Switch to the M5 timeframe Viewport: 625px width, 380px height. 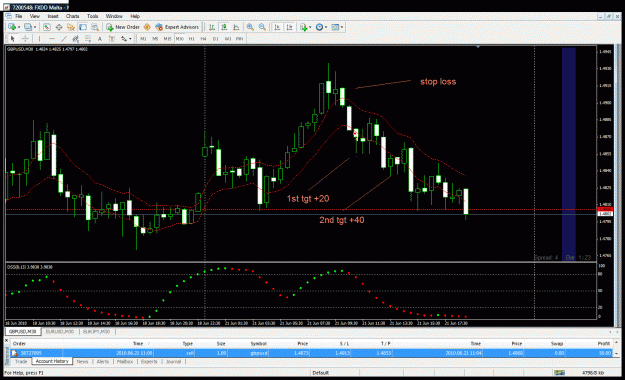pyautogui.click(x=155, y=39)
